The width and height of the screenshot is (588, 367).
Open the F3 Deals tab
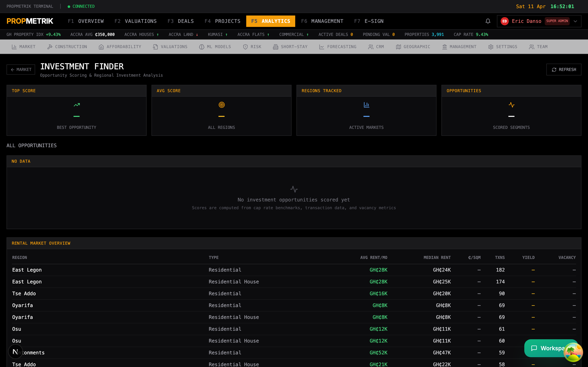pyautogui.click(x=181, y=21)
